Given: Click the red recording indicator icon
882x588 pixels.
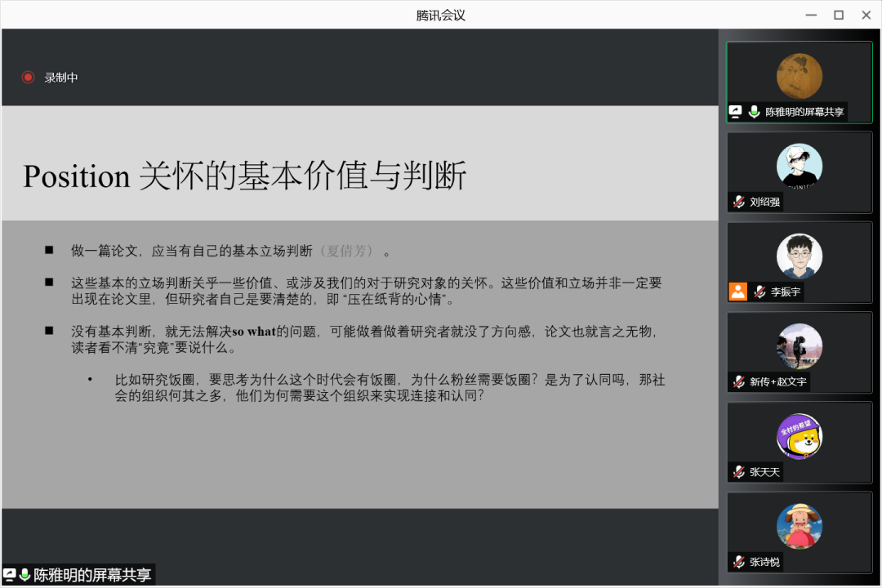Looking at the screenshot, I should click(28, 78).
